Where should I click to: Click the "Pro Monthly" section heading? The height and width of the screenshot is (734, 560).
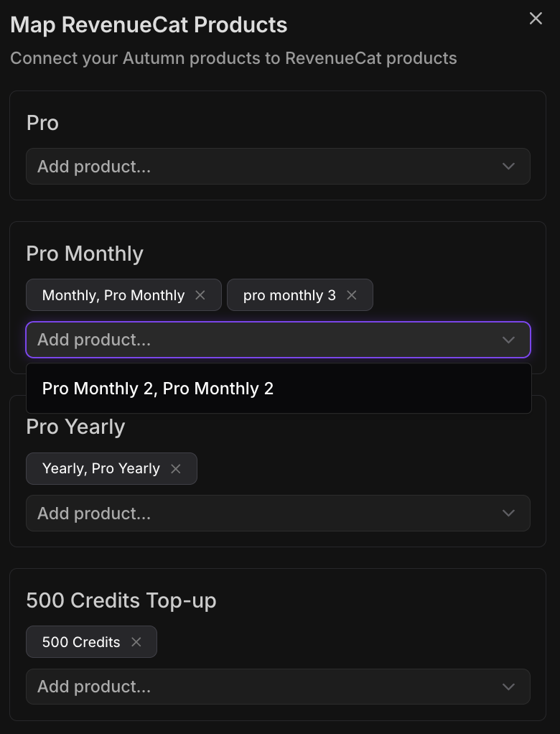point(85,254)
